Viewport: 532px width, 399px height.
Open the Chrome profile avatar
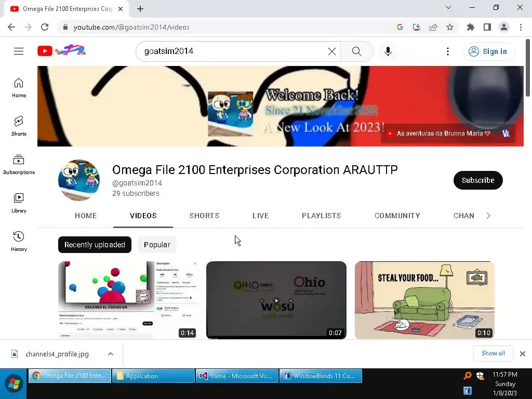pyautogui.click(x=504, y=27)
